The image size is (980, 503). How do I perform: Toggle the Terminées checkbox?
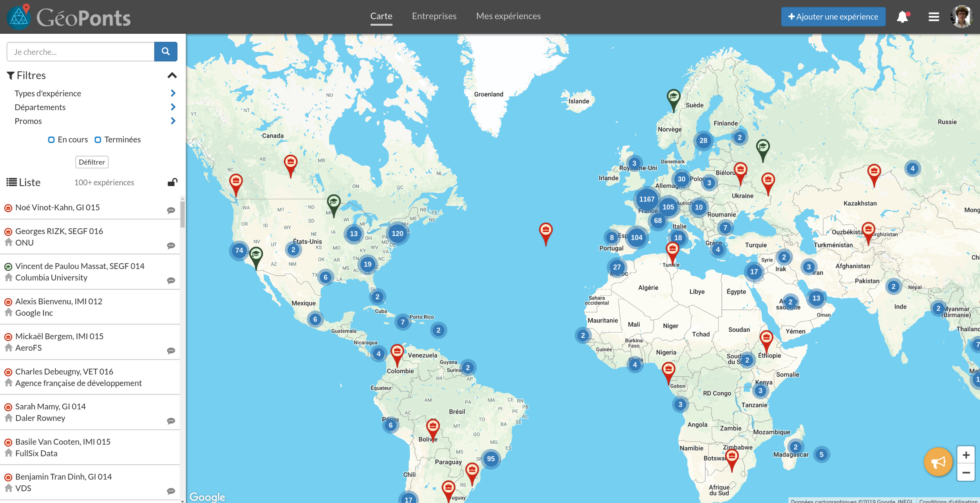98,140
